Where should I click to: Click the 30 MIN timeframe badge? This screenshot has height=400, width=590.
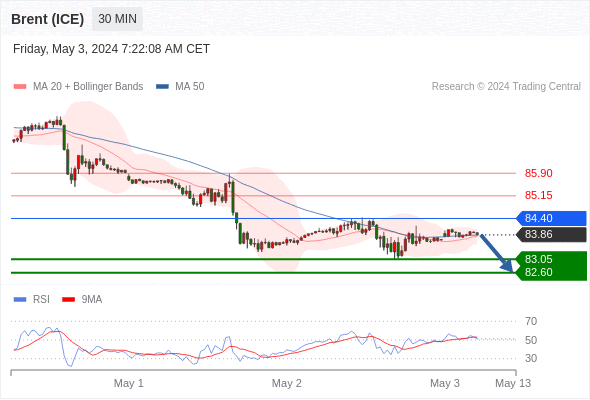117,19
